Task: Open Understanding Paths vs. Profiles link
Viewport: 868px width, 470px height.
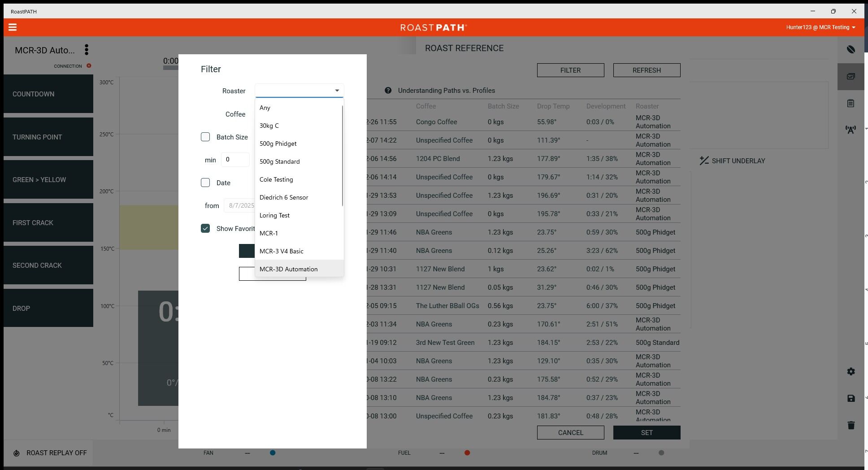Action: point(447,91)
